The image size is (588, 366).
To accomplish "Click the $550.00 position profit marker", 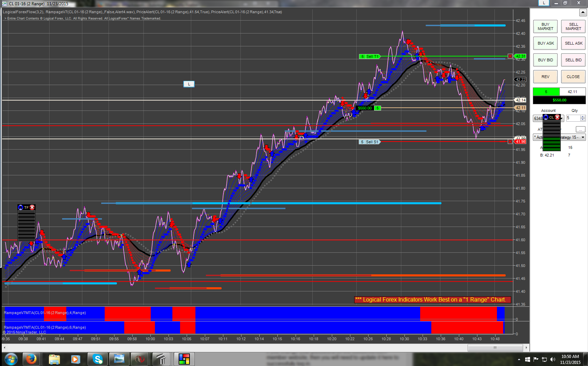I will [x=365, y=108].
